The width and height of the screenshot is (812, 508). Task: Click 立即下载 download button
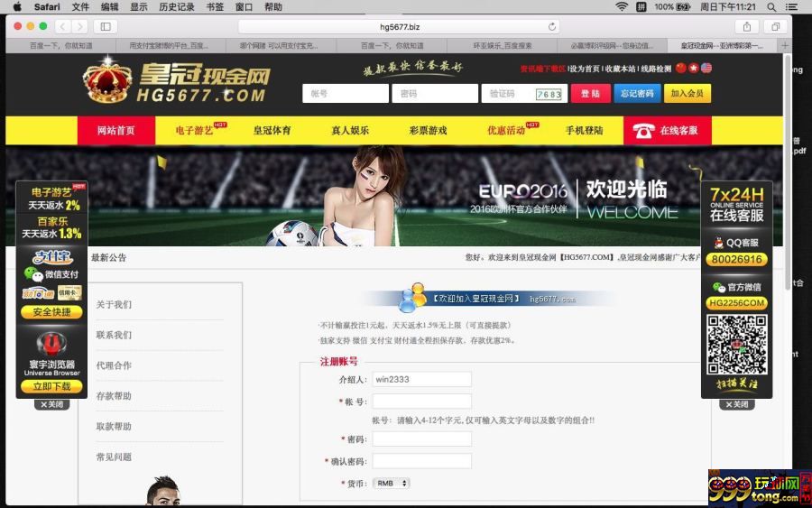click(x=51, y=386)
